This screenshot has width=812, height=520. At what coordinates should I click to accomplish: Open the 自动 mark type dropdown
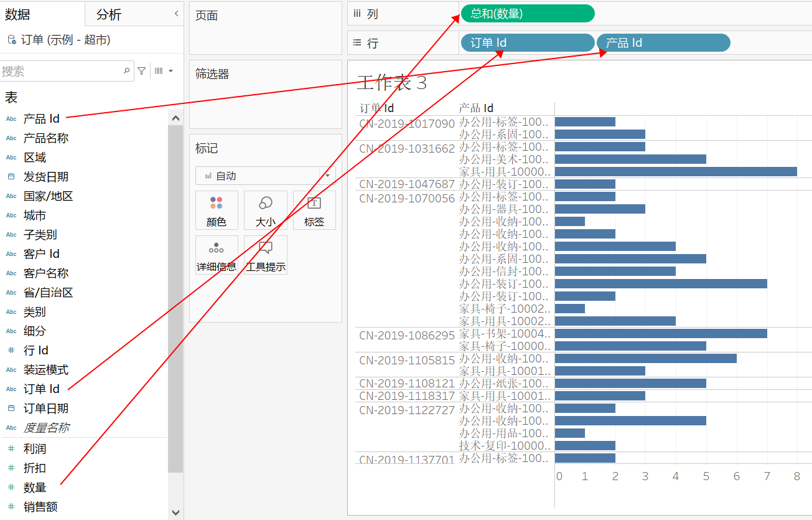(x=266, y=176)
